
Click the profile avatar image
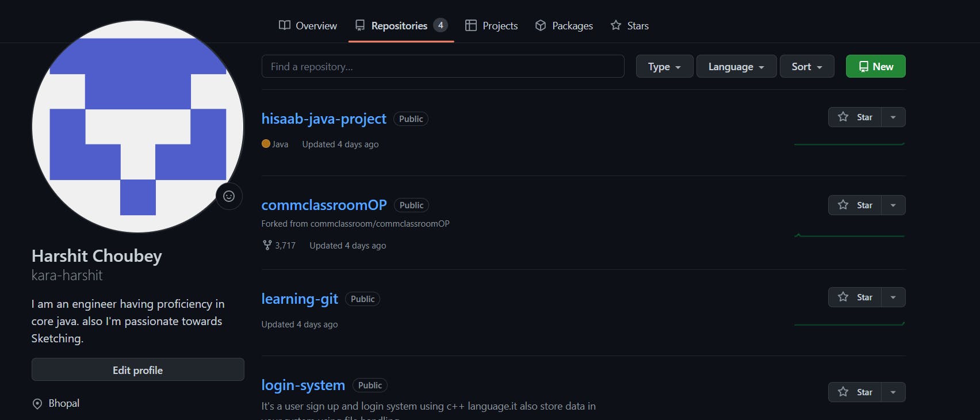(138, 127)
